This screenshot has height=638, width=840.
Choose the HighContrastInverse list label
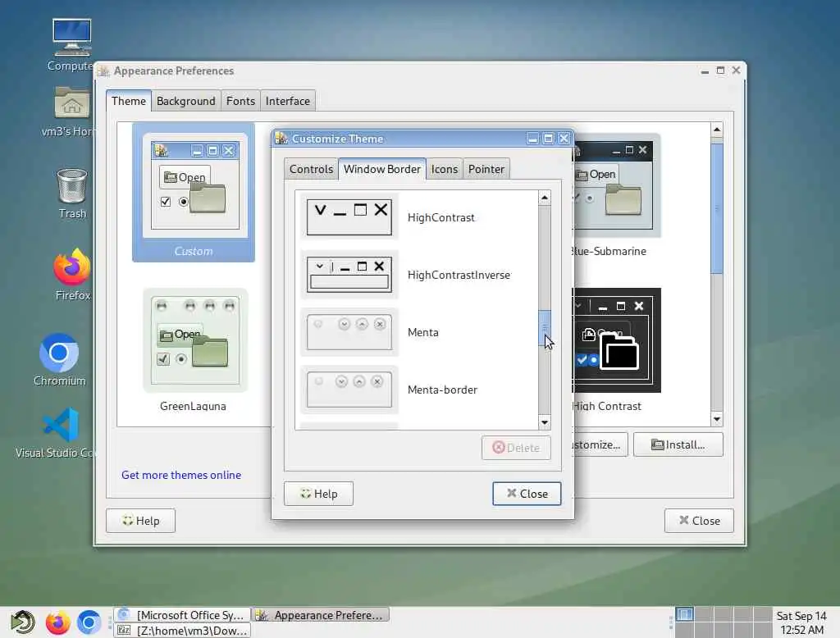pyautogui.click(x=459, y=275)
